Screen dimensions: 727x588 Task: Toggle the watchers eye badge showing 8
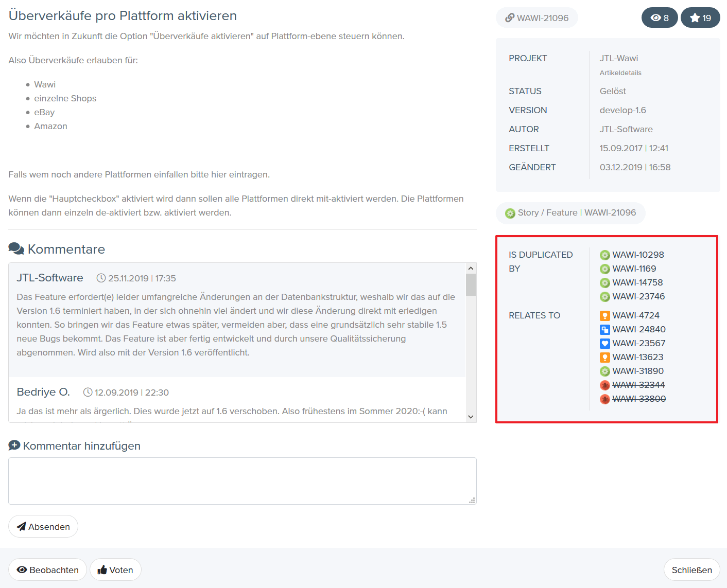point(659,18)
